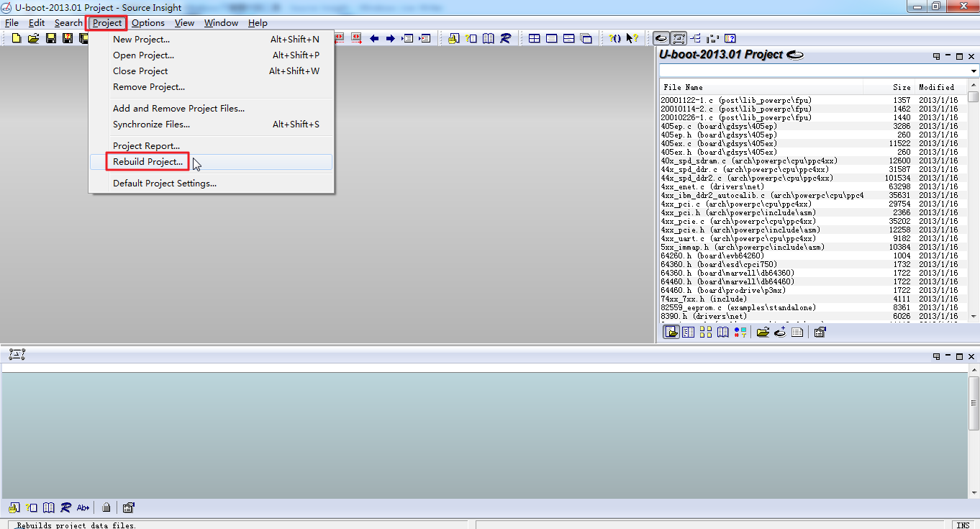Click the Help topics icon in toolbar
980x529 pixels.
click(x=730, y=38)
